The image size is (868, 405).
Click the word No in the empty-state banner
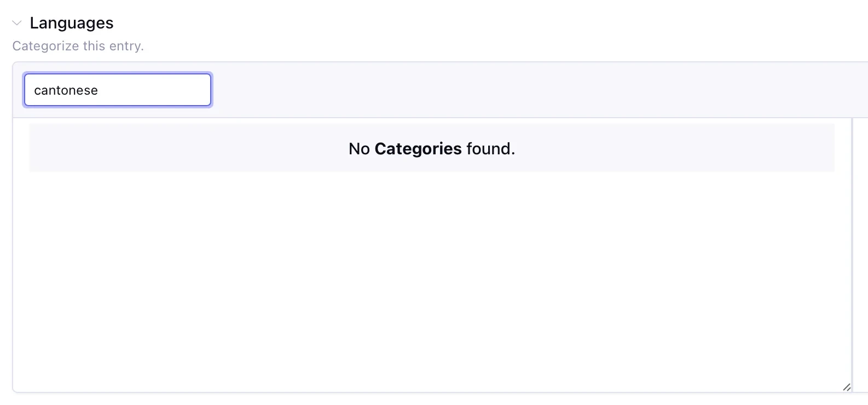coord(359,148)
